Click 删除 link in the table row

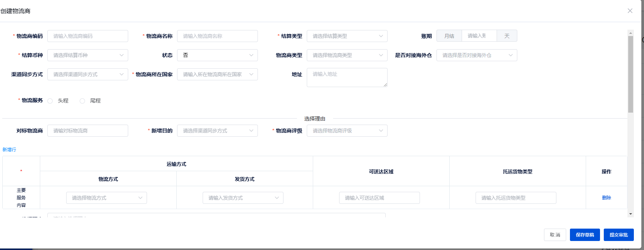[606, 198]
